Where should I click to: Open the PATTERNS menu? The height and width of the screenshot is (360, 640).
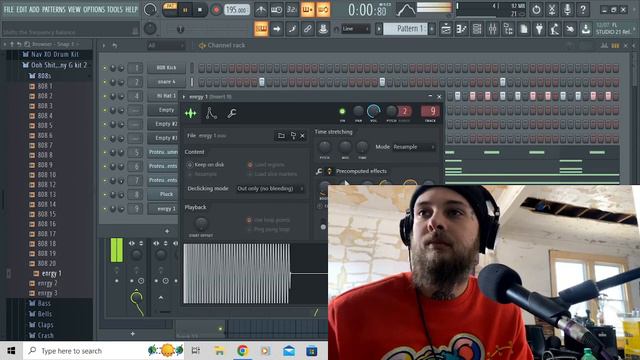pyautogui.click(x=53, y=9)
